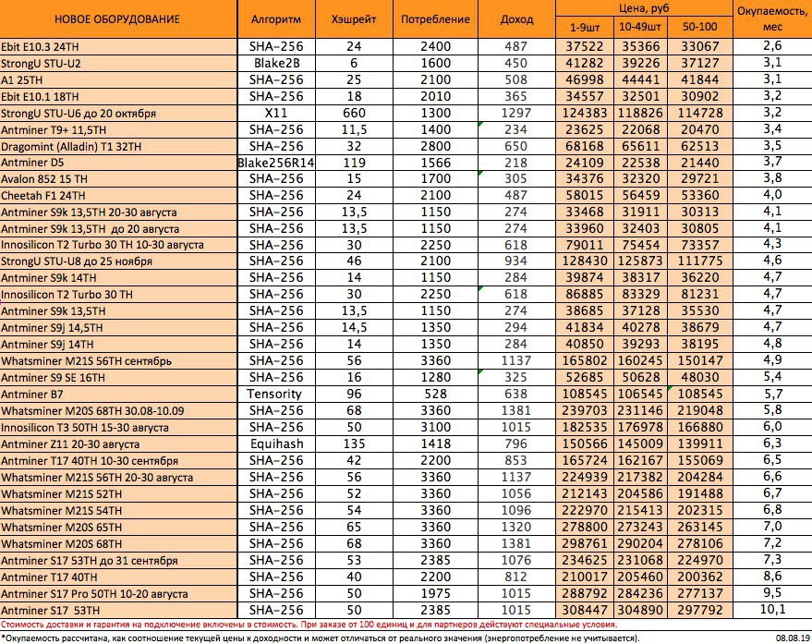Click the 'Whatsminer M21S 52TH' cell

click(x=118, y=493)
